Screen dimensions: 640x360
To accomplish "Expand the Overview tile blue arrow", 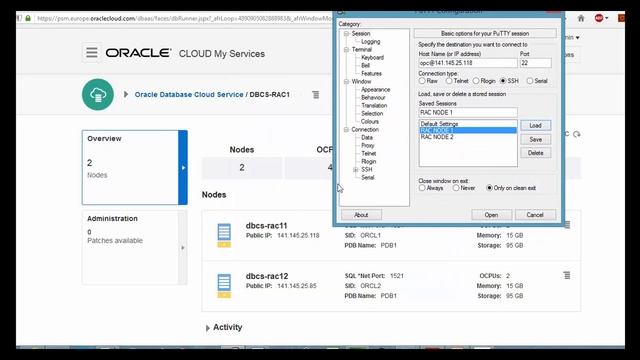I will [183, 167].
